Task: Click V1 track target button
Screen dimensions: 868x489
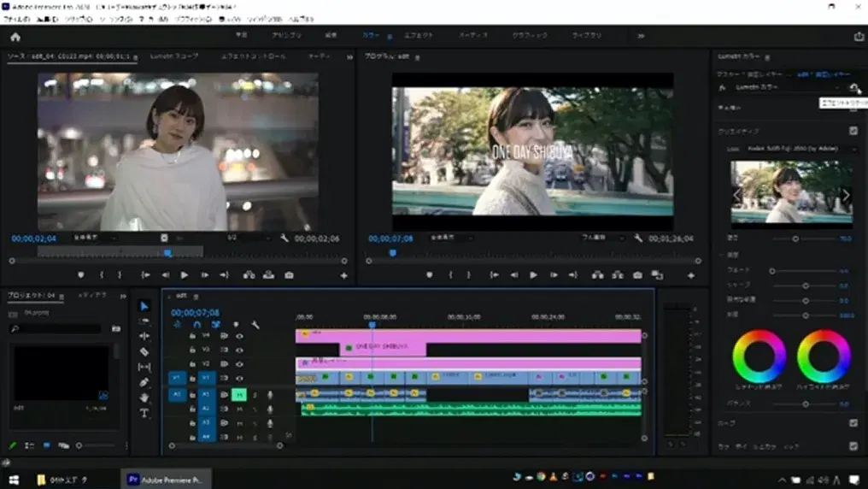Action: (x=207, y=378)
